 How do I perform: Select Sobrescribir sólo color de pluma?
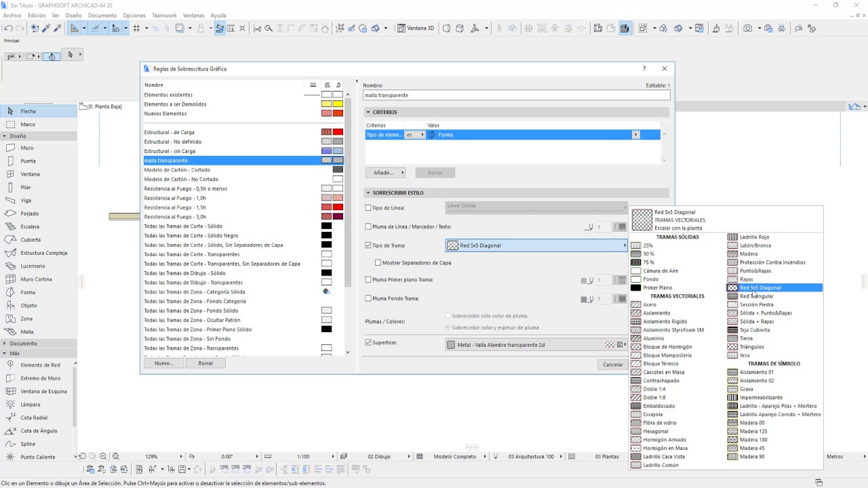point(448,316)
